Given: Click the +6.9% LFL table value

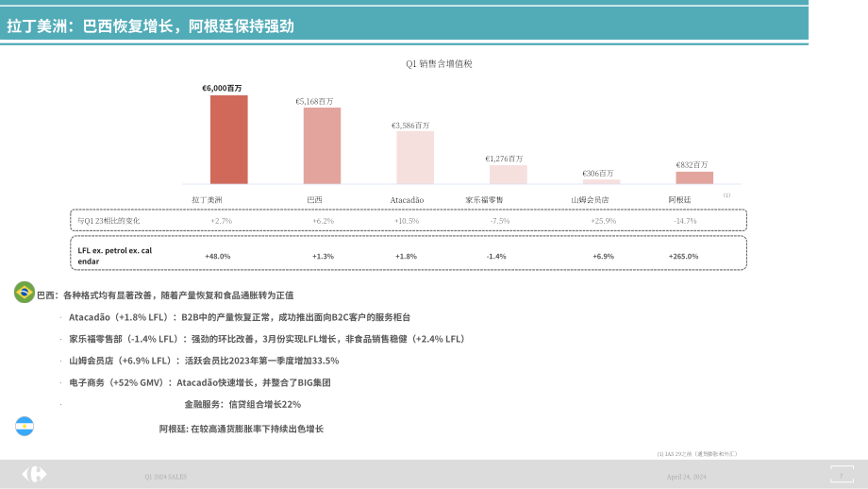Looking at the screenshot, I should pos(604,257).
